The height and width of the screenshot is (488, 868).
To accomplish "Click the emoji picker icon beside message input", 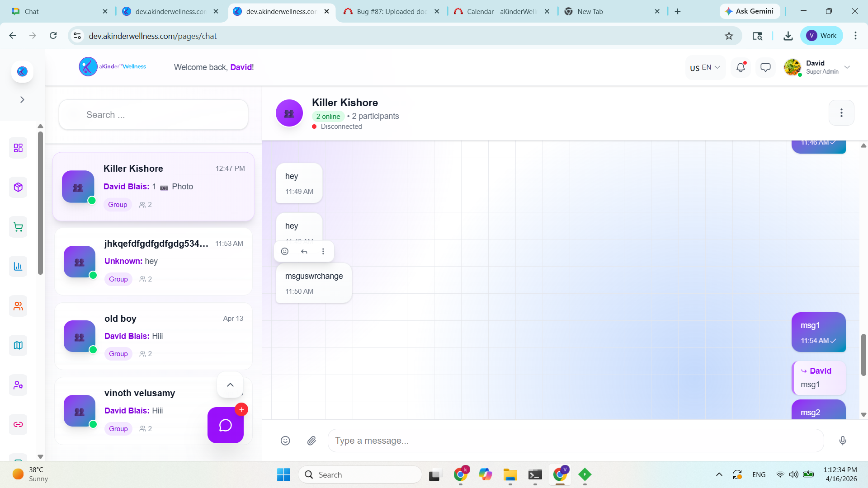I will (x=285, y=441).
